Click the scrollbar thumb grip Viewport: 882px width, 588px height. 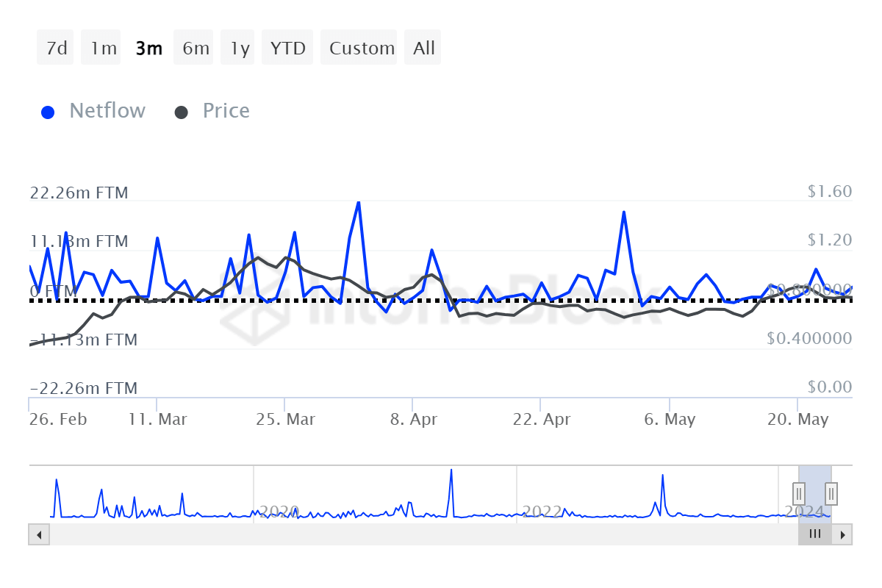point(814,534)
